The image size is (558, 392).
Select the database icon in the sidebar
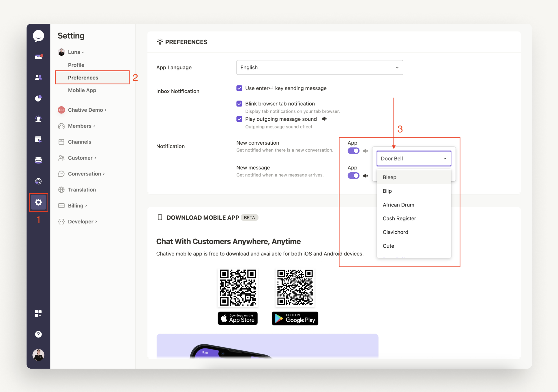[38, 160]
